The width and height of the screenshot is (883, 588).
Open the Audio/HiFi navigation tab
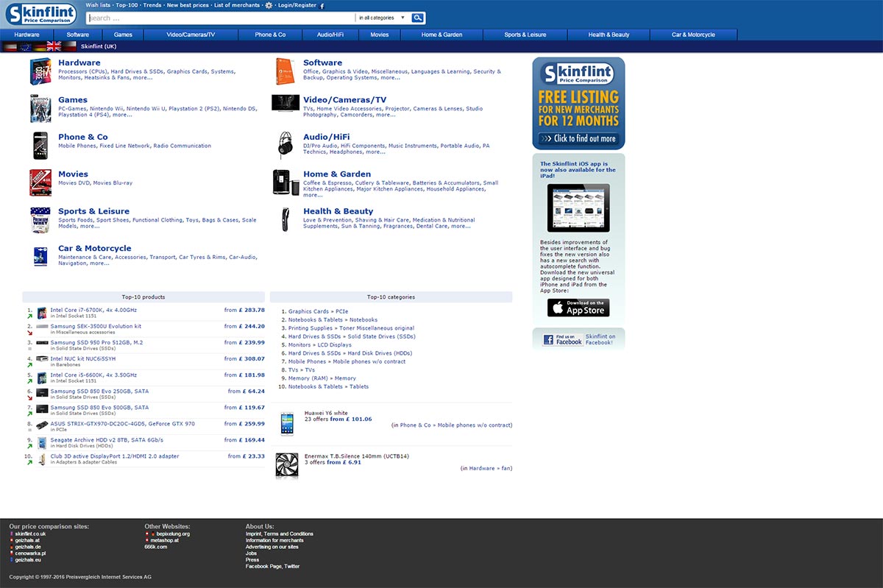330,35
